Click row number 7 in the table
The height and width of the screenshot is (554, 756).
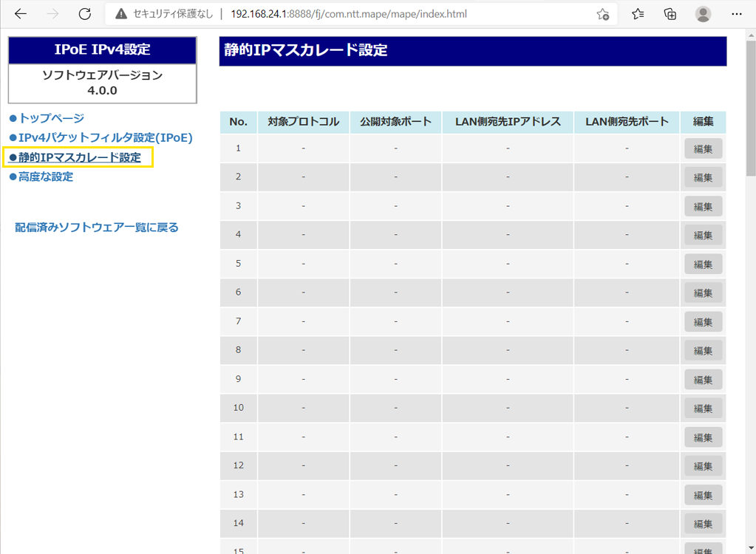click(238, 321)
